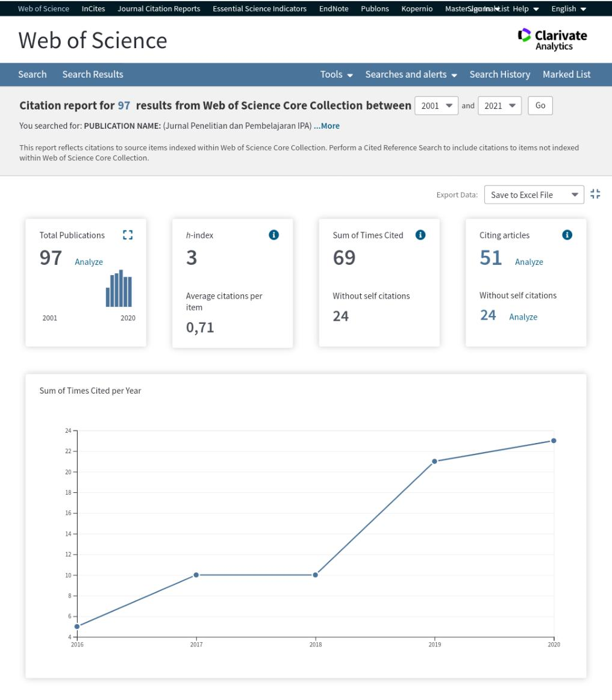Image resolution: width=612 pixels, height=700 pixels.
Task: Go to the Search tab
Action: pyautogui.click(x=32, y=75)
